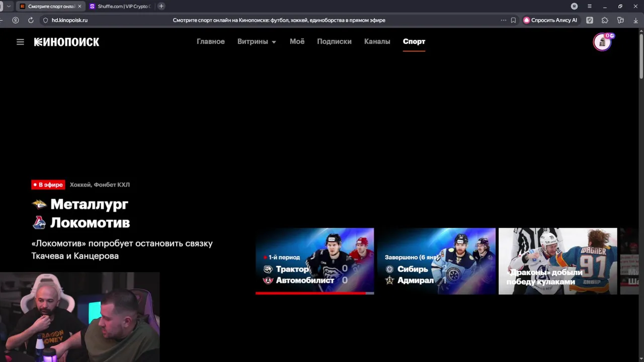
Task: Open the notes leaf icon in toolbar
Action: point(590,20)
